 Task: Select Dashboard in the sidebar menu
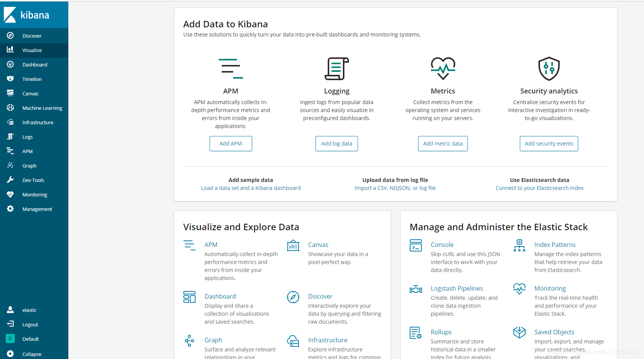tap(34, 65)
